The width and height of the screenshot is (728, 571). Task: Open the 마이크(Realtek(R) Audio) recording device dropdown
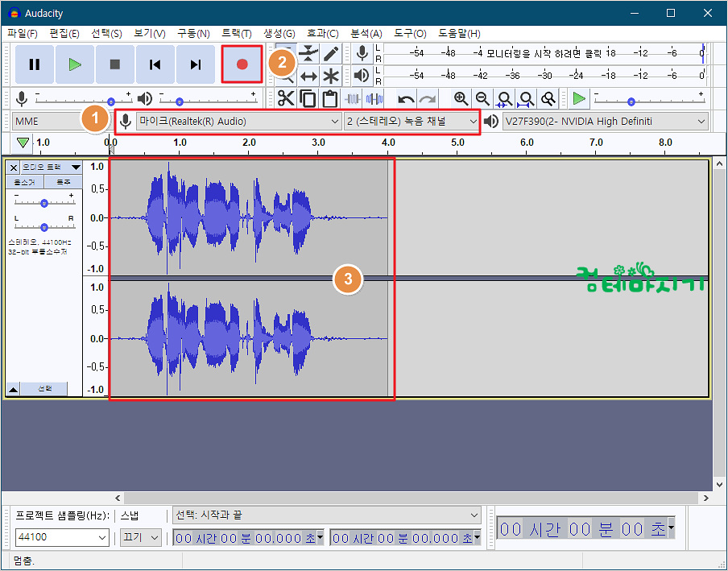pos(239,122)
